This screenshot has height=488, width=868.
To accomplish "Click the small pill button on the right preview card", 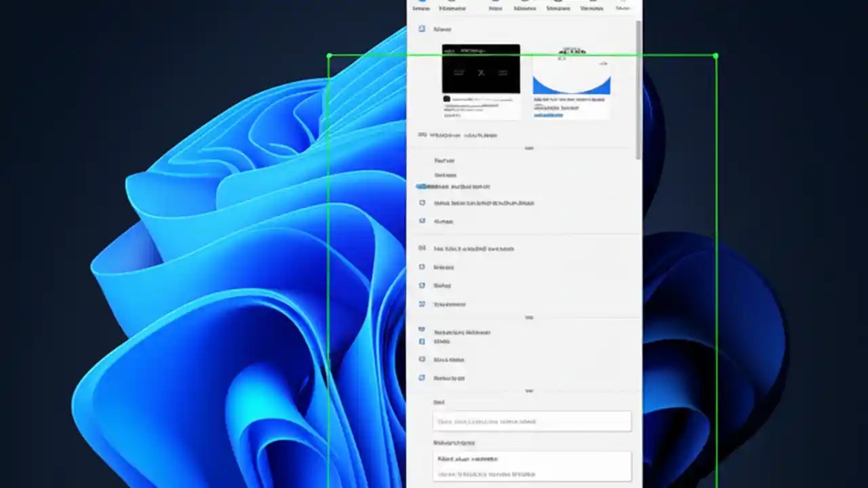I will coord(603,64).
